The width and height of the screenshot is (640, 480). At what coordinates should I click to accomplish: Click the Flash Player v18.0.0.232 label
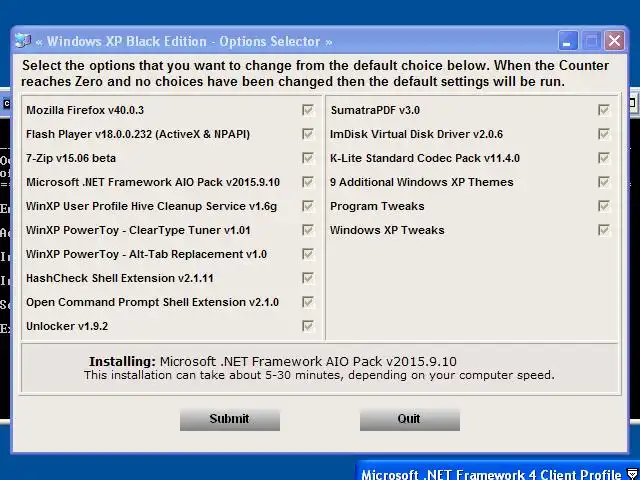pos(138,134)
